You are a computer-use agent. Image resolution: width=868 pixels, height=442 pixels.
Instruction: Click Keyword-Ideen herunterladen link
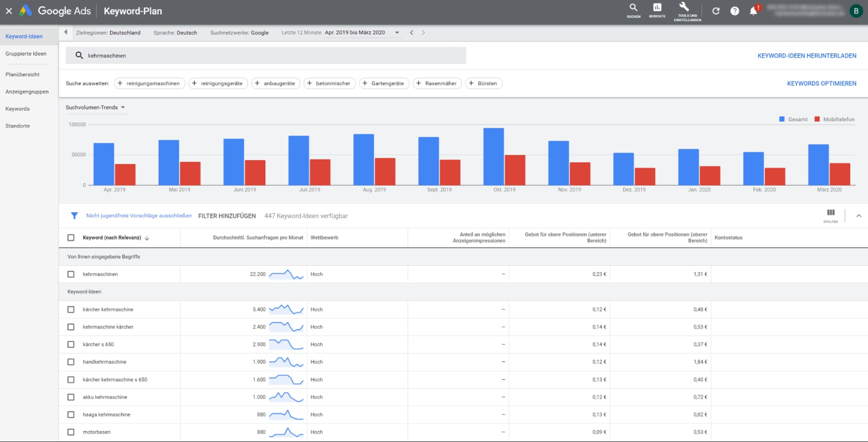pos(807,56)
